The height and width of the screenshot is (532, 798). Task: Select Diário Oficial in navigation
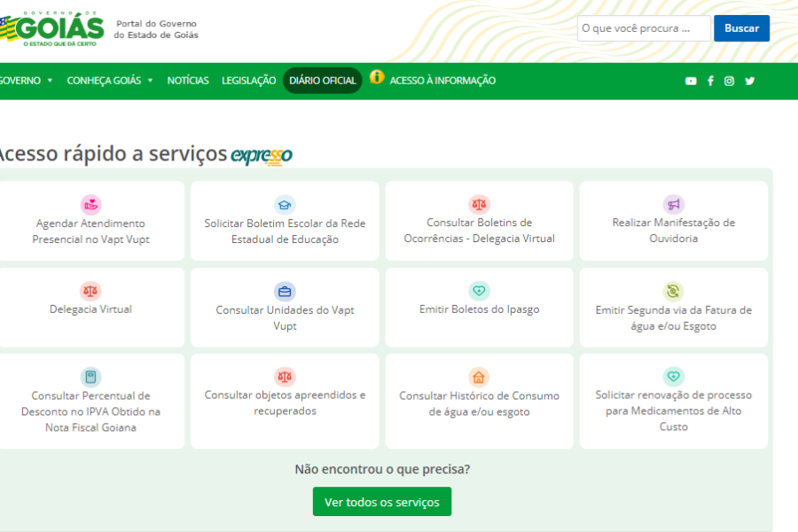click(x=323, y=81)
